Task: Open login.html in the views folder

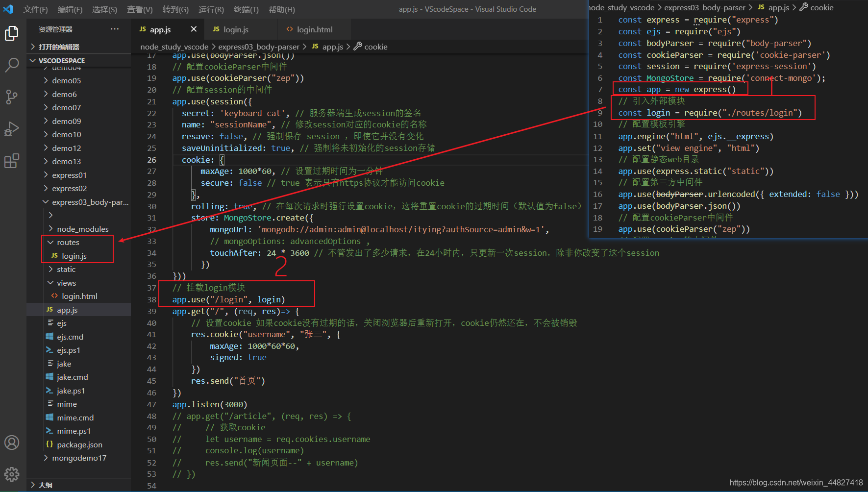Action: (78, 296)
